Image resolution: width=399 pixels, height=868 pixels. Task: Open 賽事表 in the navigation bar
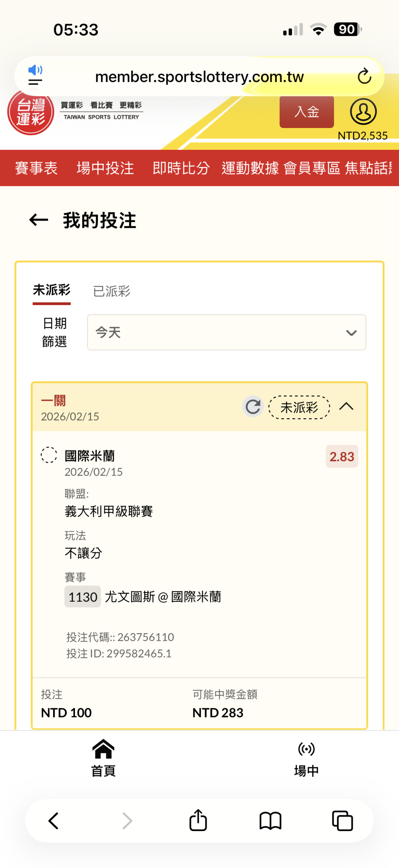click(36, 168)
